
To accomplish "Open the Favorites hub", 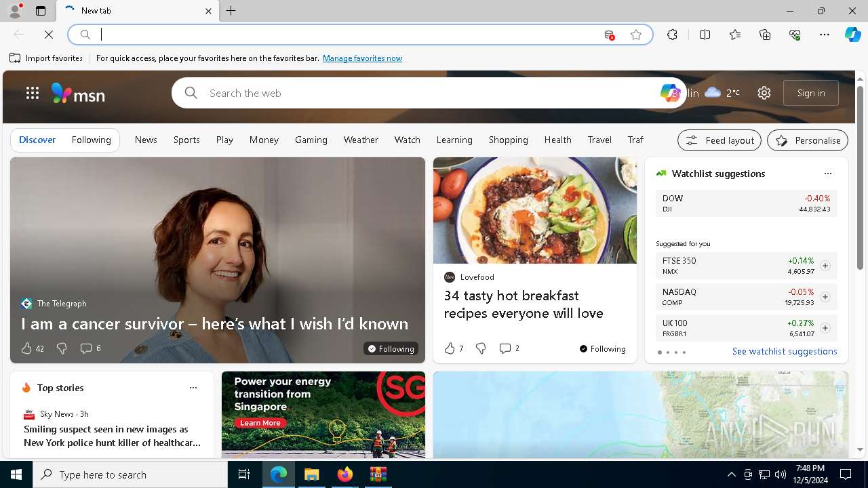I will point(735,35).
